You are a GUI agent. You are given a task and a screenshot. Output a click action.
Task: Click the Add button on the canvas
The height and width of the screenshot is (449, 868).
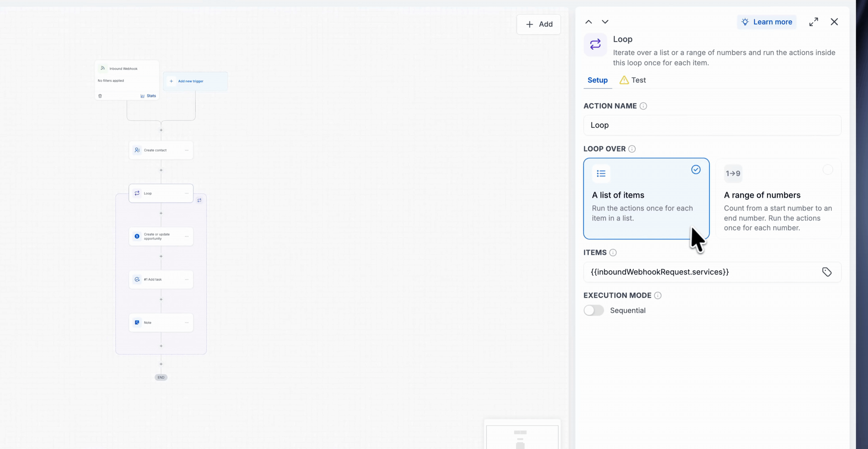tap(539, 24)
